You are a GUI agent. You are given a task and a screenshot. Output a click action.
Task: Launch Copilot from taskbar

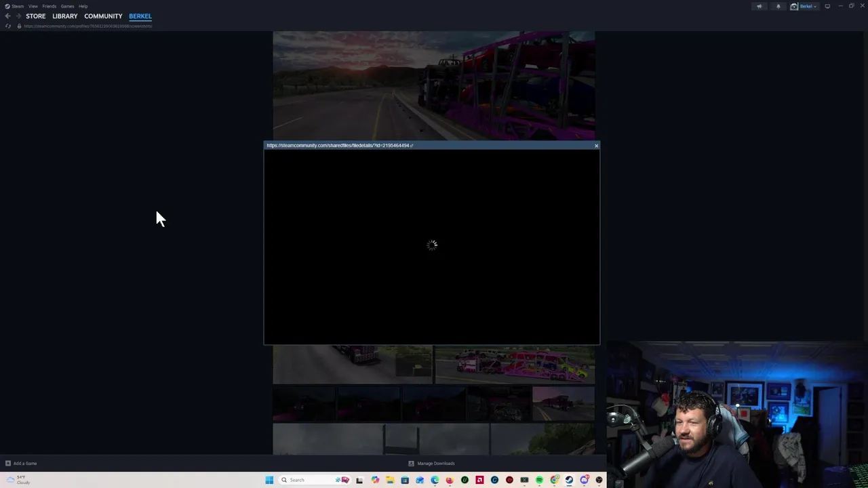pos(375,480)
